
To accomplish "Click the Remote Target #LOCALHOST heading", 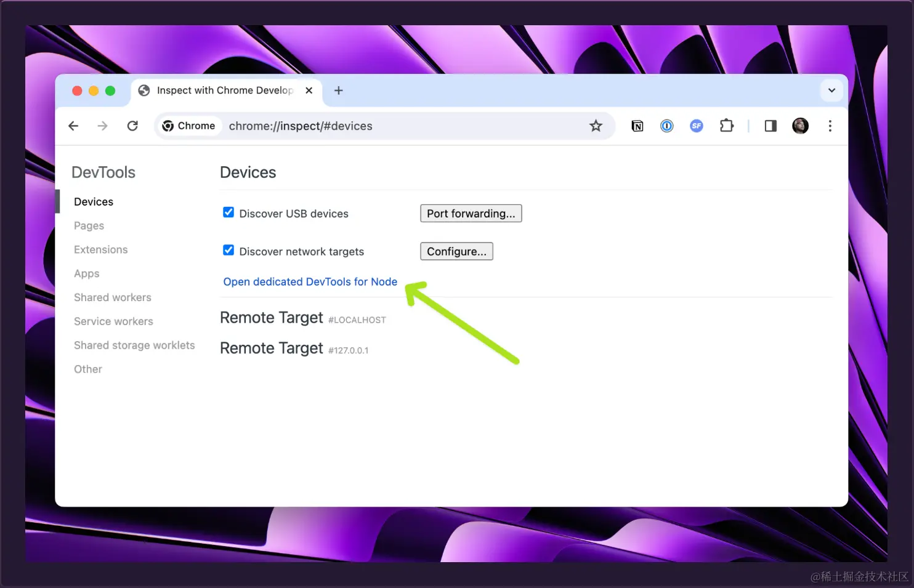I will (x=303, y=318).
